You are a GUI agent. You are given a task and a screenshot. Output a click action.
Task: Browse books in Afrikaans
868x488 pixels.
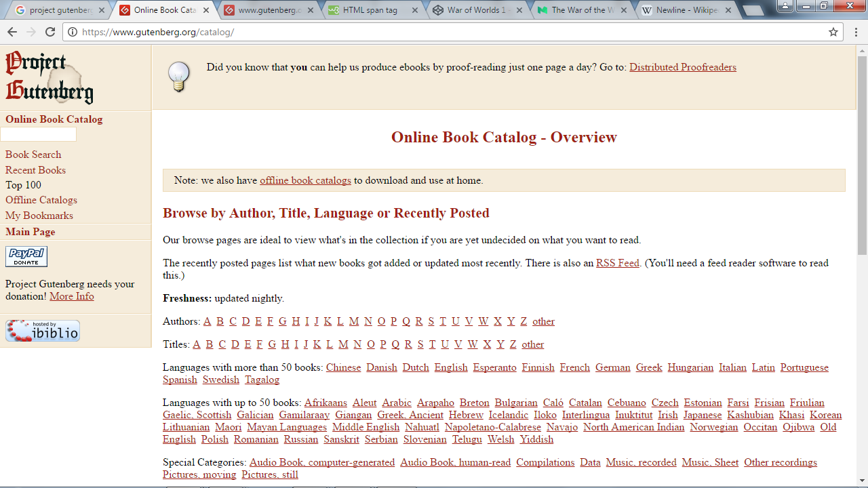point(325,403)
